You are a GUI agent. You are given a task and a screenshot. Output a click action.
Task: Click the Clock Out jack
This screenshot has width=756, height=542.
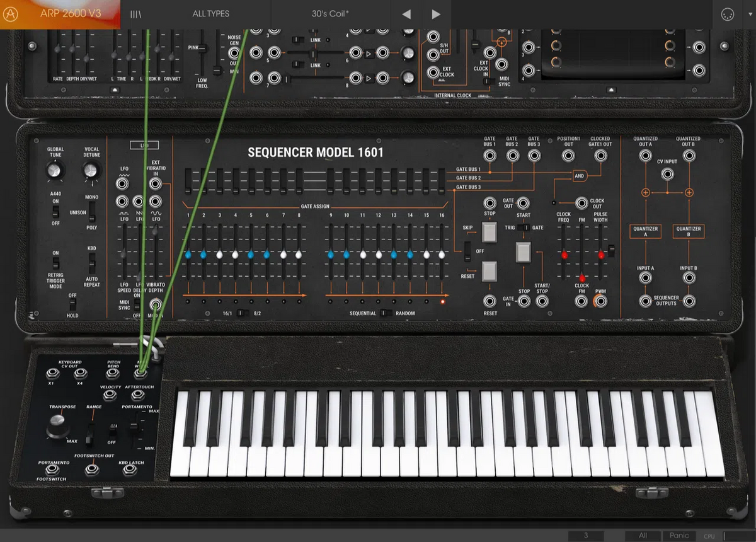581,203
